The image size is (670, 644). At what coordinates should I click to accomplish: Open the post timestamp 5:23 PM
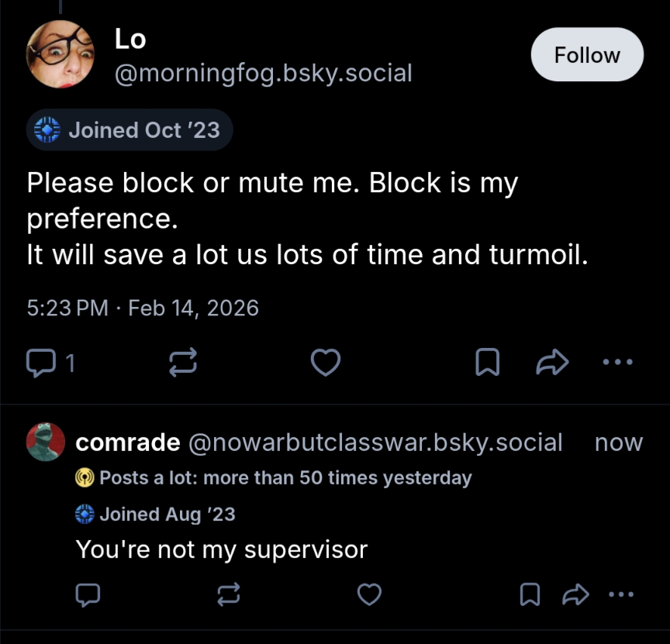pos(67,308)
